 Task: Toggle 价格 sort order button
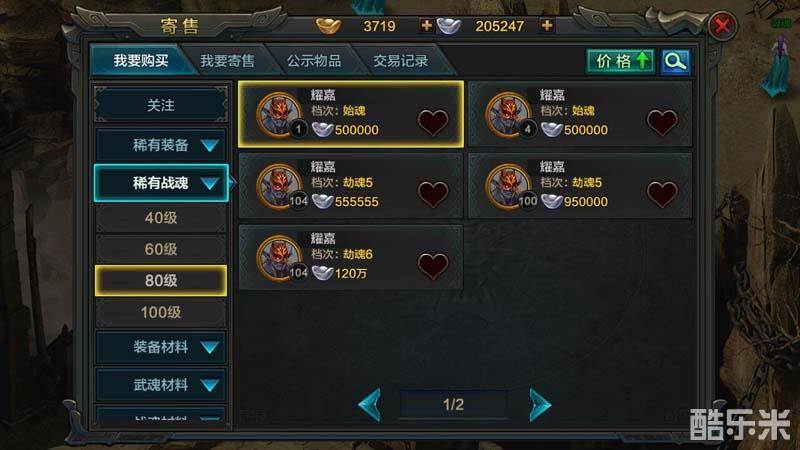(620, 62)
